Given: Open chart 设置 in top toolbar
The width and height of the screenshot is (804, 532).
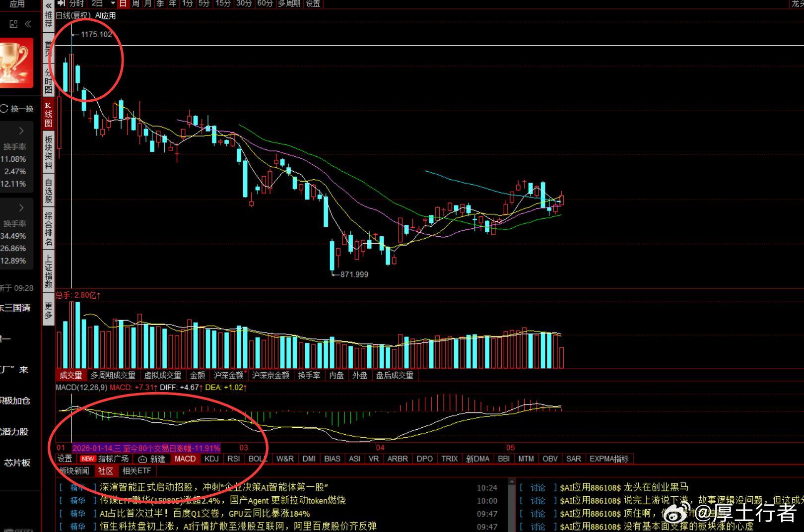Looking at the screenshot, I should [313, 3].
